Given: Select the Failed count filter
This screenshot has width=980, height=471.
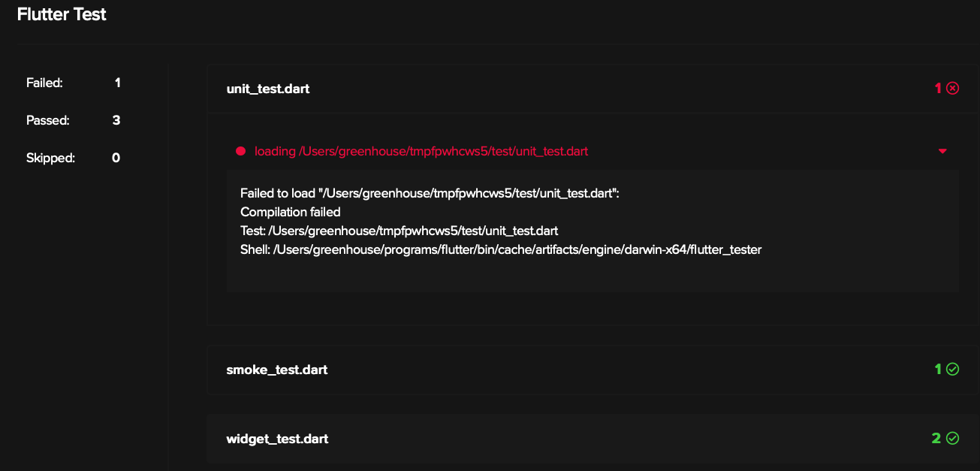Looking at the screenshot, I should coord(74,83).
